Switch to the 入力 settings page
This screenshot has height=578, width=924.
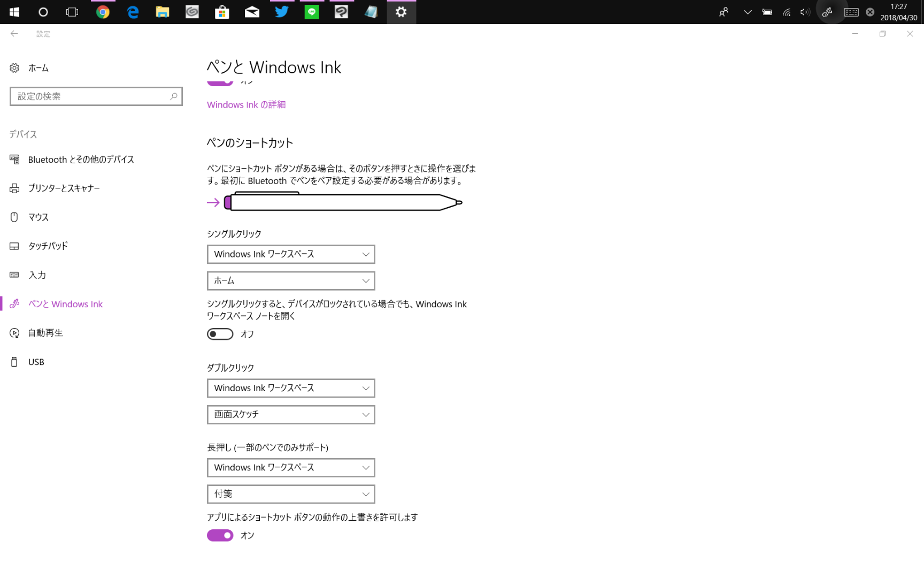[x=37, y=275]
